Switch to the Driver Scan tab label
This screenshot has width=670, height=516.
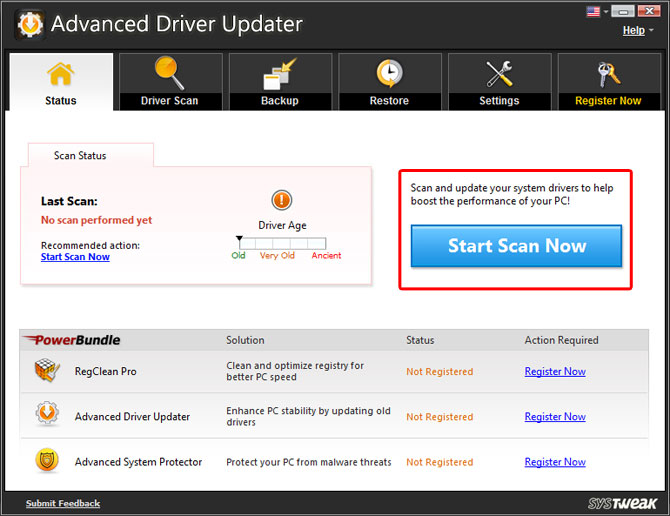(x=170, y=101)
